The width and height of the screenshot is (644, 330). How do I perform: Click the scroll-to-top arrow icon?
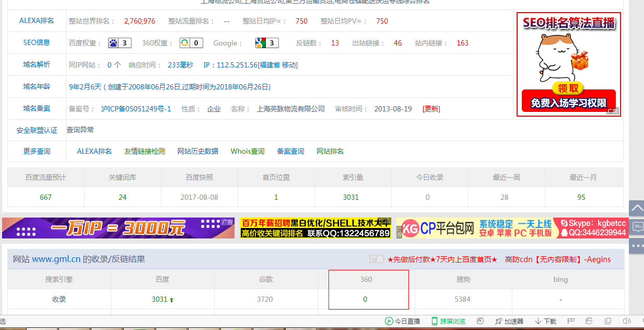coord(637,208)
